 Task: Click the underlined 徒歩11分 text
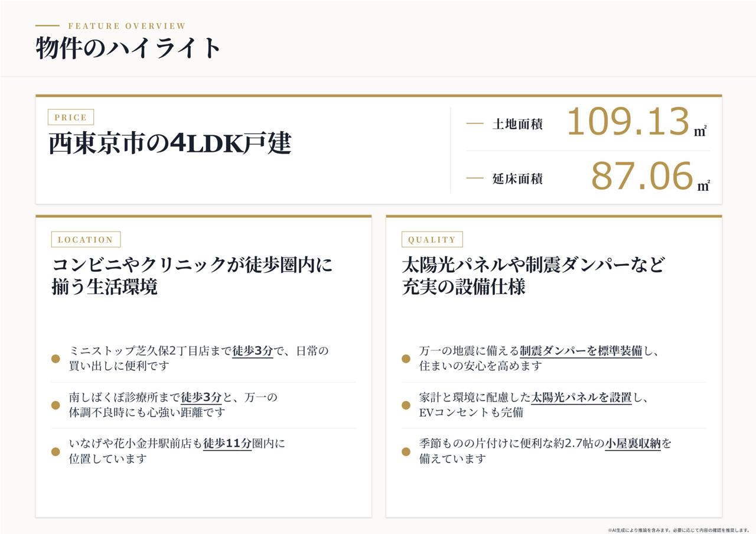[227, 444]
